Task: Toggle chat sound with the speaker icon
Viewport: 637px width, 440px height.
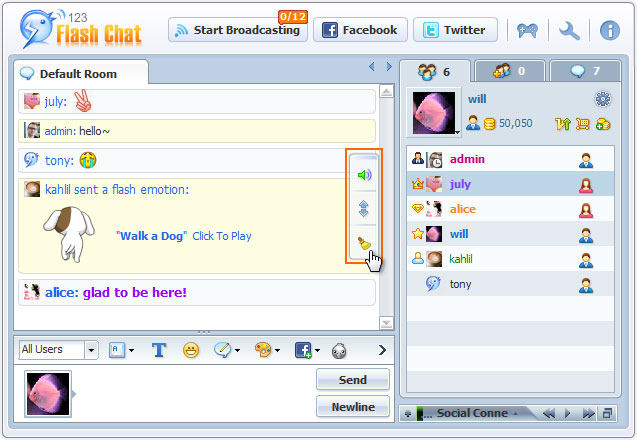Action: (364, 175)
